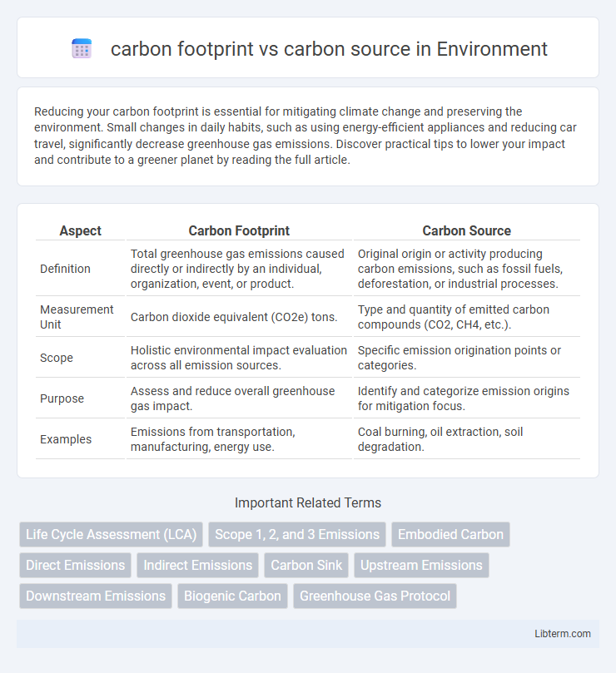Click the 'Aspect' column header

click(x=80, y=231)
